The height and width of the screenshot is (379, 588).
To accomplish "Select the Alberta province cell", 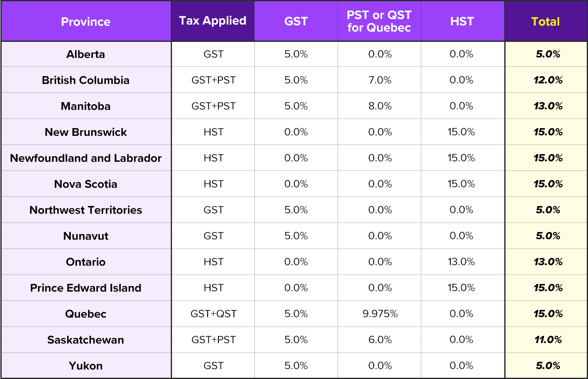I will click(x=86, y=54).
